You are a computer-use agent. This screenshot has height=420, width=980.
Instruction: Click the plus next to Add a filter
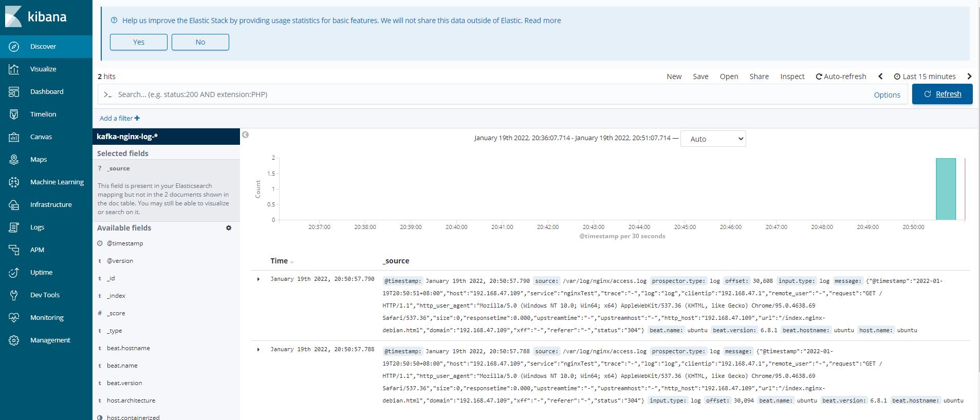137,118
